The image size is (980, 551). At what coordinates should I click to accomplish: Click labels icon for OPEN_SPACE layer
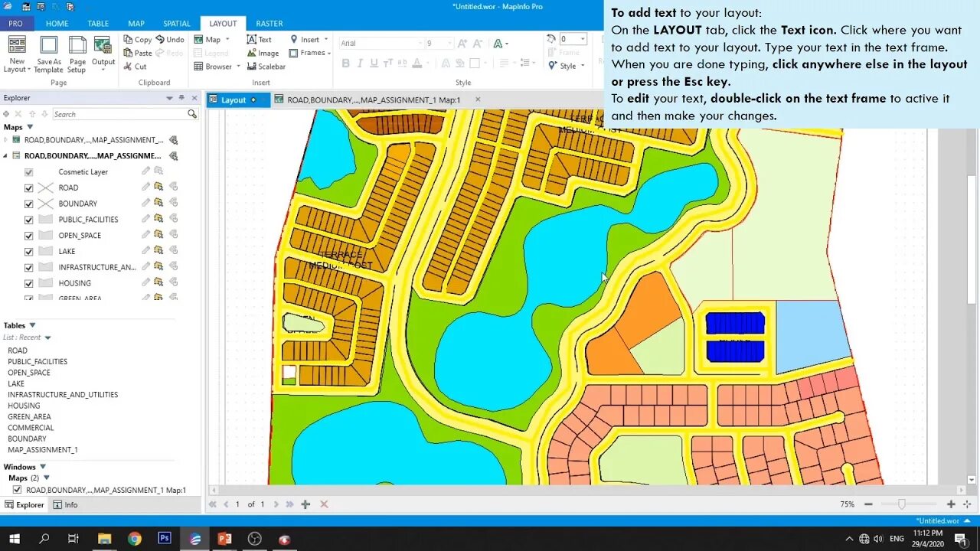pos(174,236)
